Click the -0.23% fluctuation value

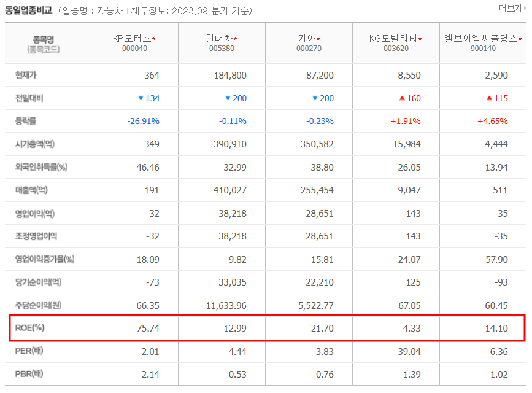coord(320,121)
